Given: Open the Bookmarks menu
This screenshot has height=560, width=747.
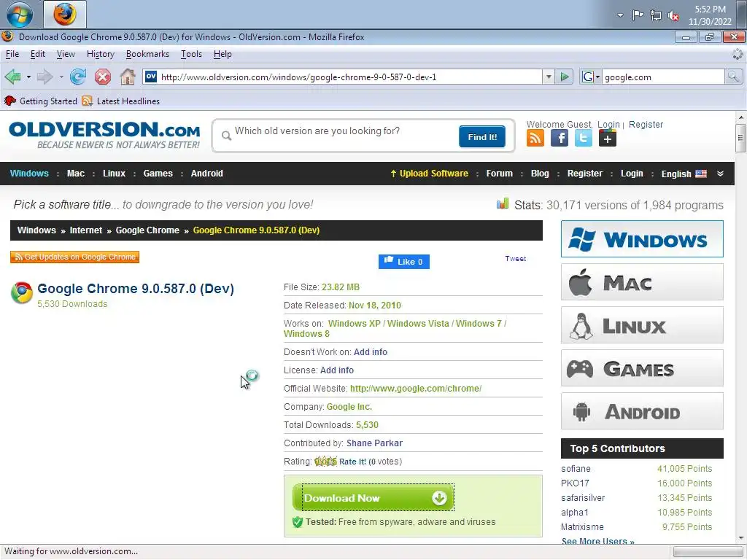Looking at the screenshot, I should [x=147, y=54].
